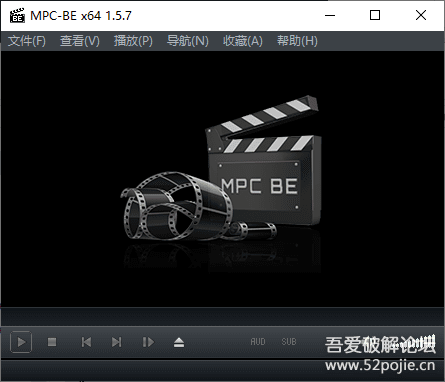Open the 查看(V) menu
Viewport: 445px width, 382px height.
(x=80, y=41)
